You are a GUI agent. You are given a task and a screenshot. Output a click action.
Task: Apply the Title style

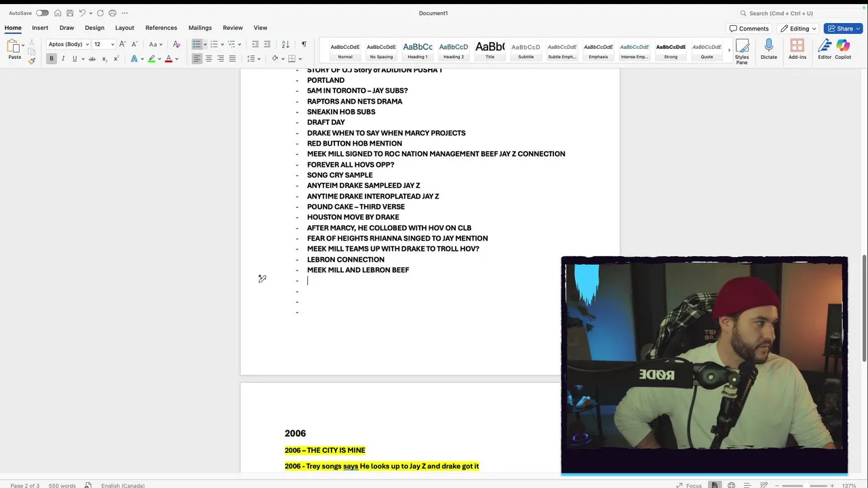pyautogui.click(x=490, y=50)
